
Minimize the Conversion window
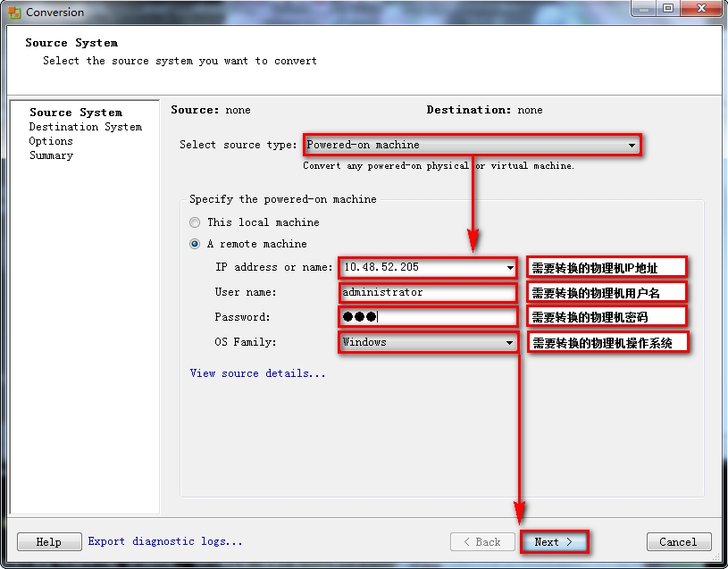(x=643, y=8)
